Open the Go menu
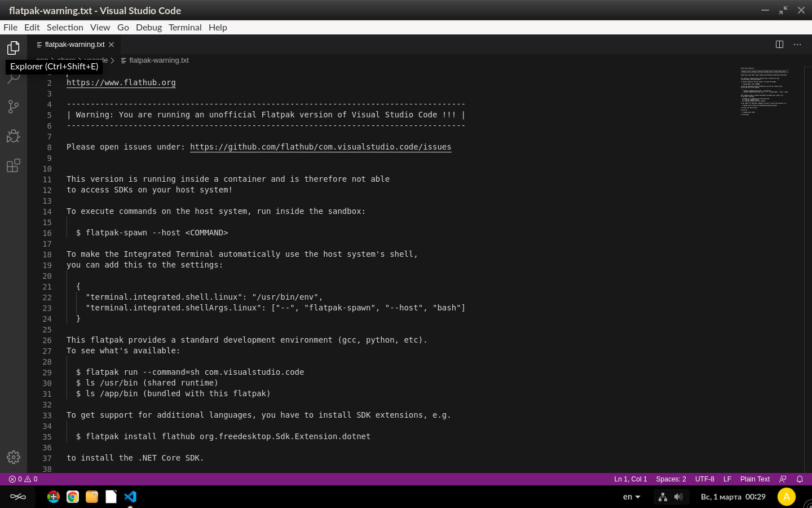Screen dimensions: 812x508 click(123, 27)
